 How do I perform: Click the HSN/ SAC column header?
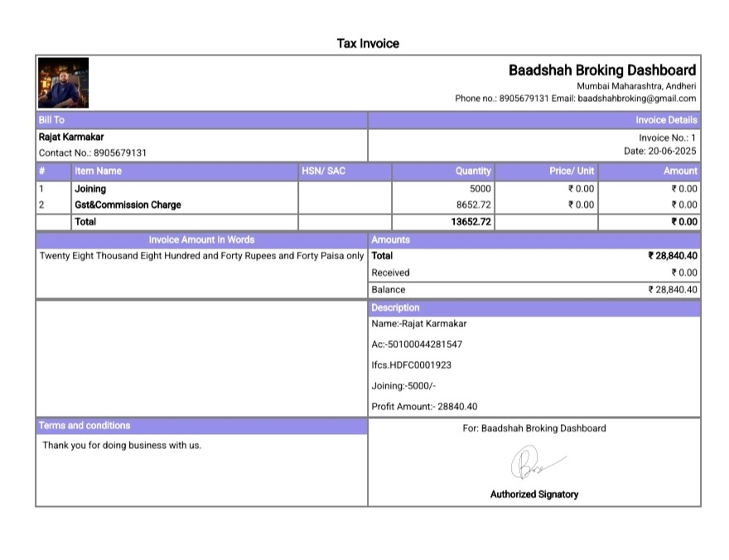323,171
